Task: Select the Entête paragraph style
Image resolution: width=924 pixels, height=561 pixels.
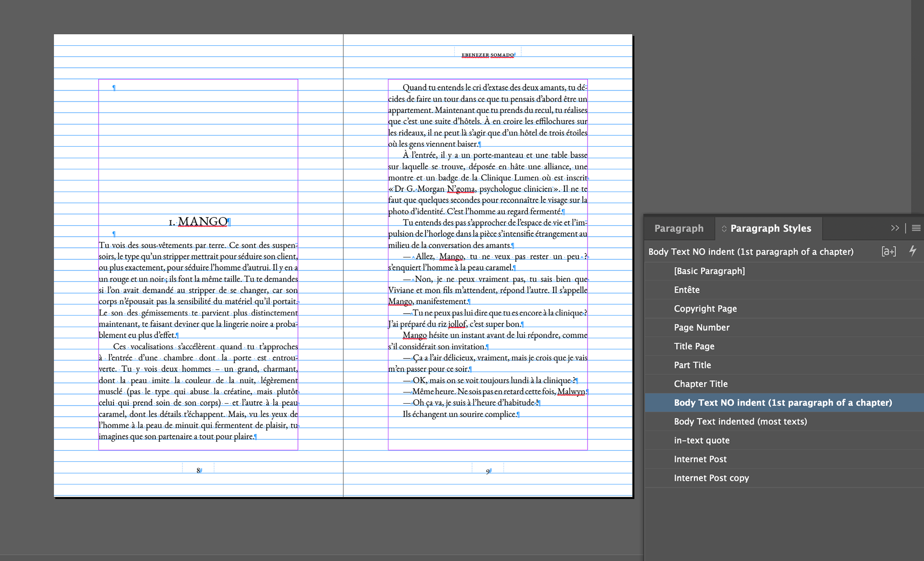Action: pos(687,290)
